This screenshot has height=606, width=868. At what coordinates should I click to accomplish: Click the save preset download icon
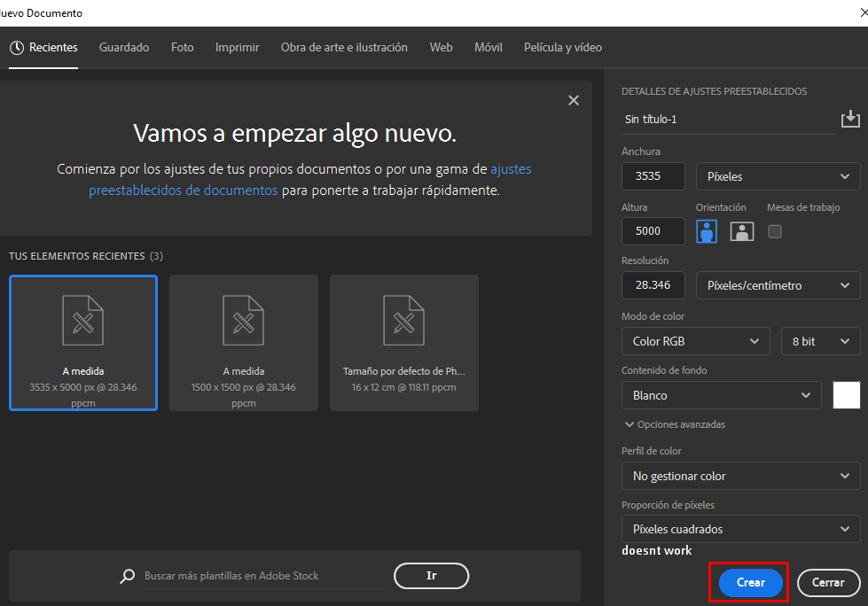point(850,118)
